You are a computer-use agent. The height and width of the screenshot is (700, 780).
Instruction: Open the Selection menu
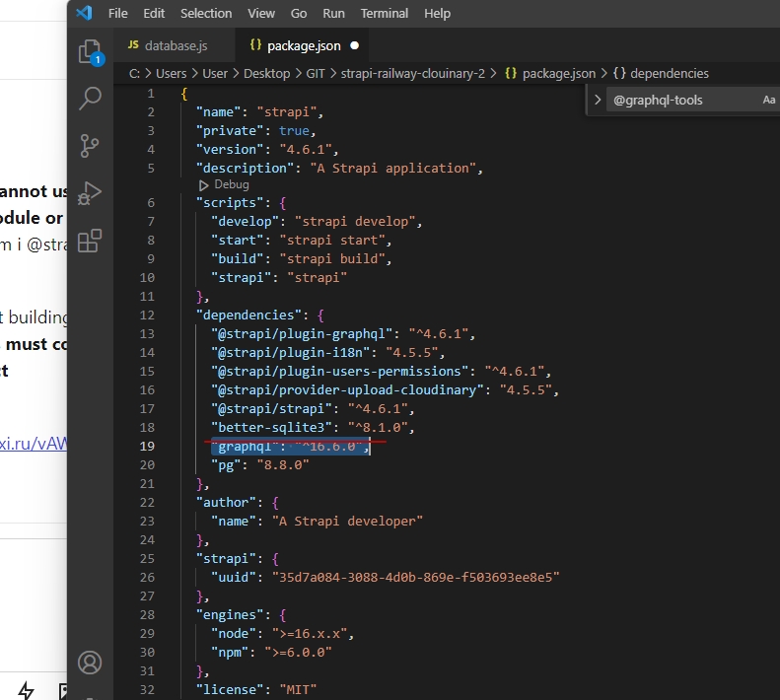point(206,13)
